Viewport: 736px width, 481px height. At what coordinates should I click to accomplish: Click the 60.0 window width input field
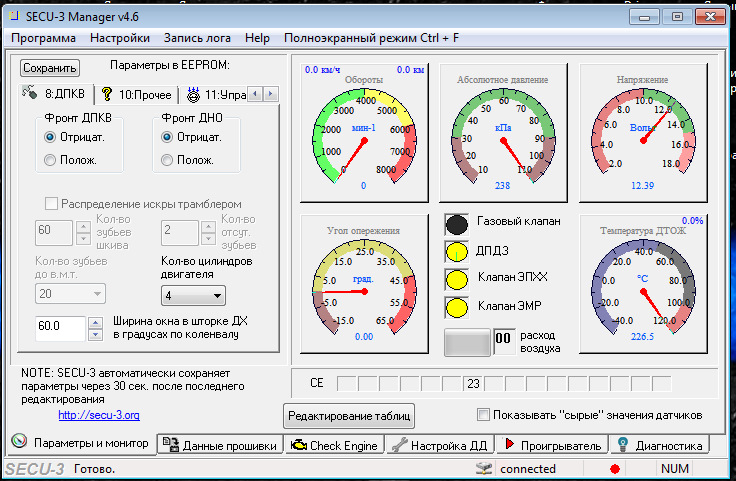tap(60, 328)
